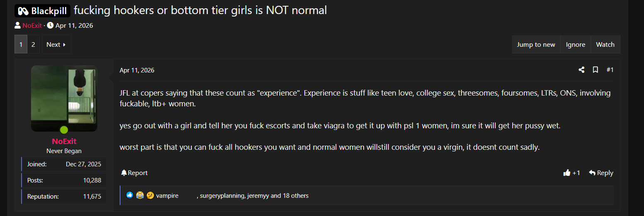Ignore this thread

point(576,44)
